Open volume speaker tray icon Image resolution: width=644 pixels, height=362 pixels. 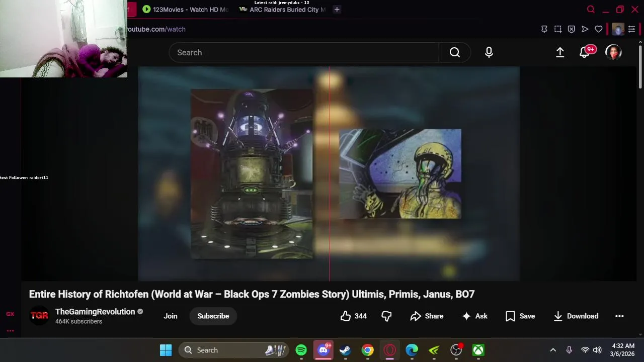(x=597, y=350)
